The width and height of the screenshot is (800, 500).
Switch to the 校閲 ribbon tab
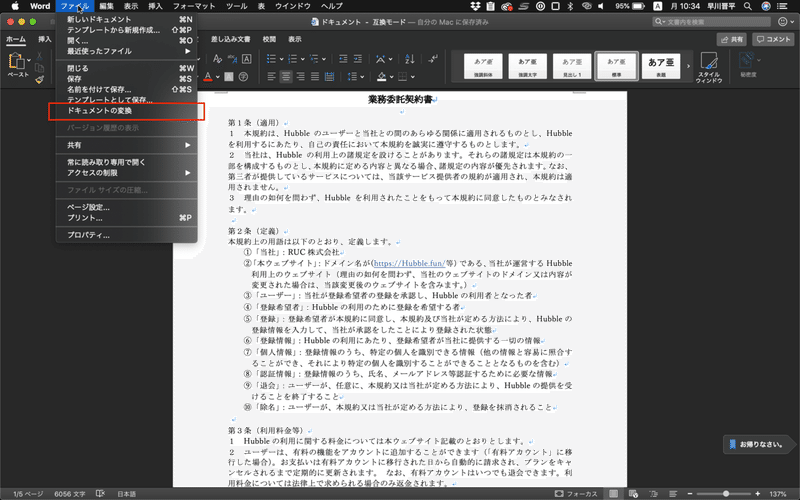[x=269, y=39]
